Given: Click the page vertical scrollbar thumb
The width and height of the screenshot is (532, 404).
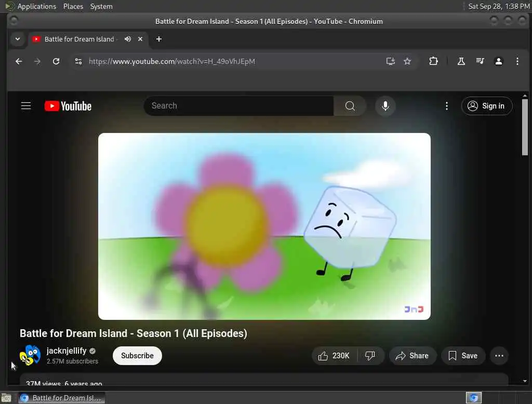Looking at the screenshot, I should tap(525, 127).
